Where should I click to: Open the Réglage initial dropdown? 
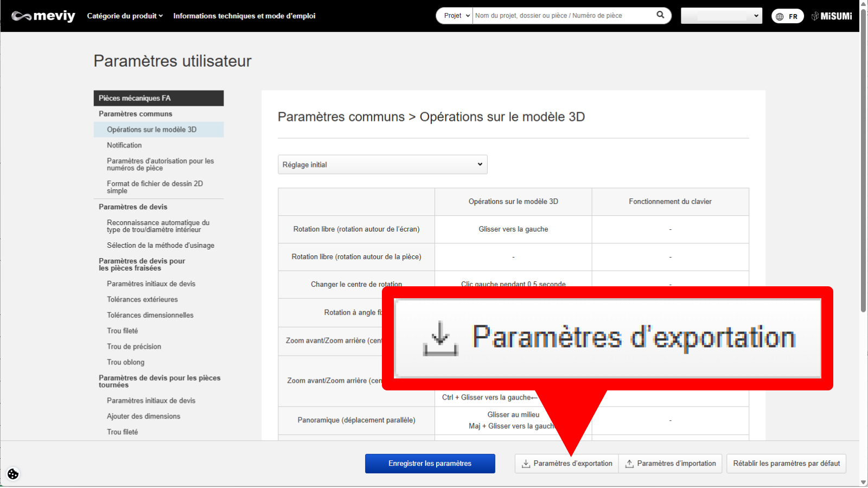382,164
